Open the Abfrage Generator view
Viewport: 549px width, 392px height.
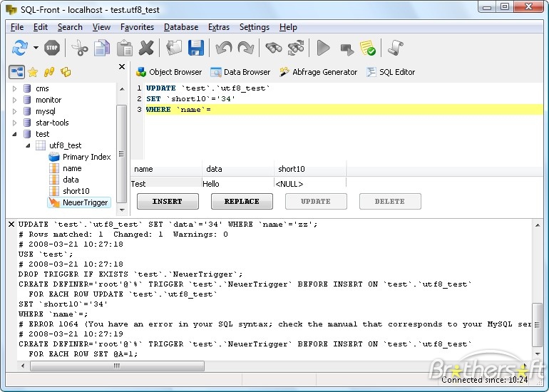[318, 72]
